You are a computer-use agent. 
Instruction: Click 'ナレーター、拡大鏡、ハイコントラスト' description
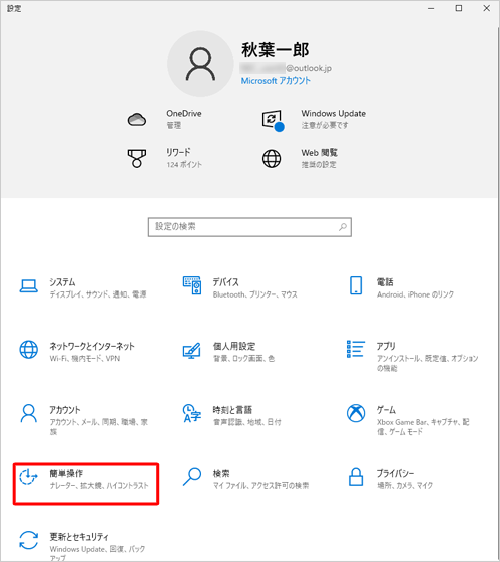click(99, 486)
